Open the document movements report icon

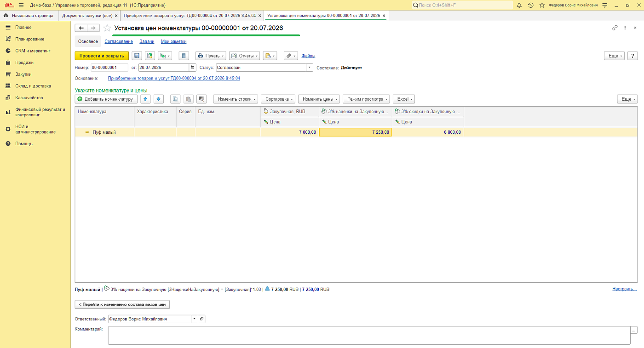coord(184,56)
